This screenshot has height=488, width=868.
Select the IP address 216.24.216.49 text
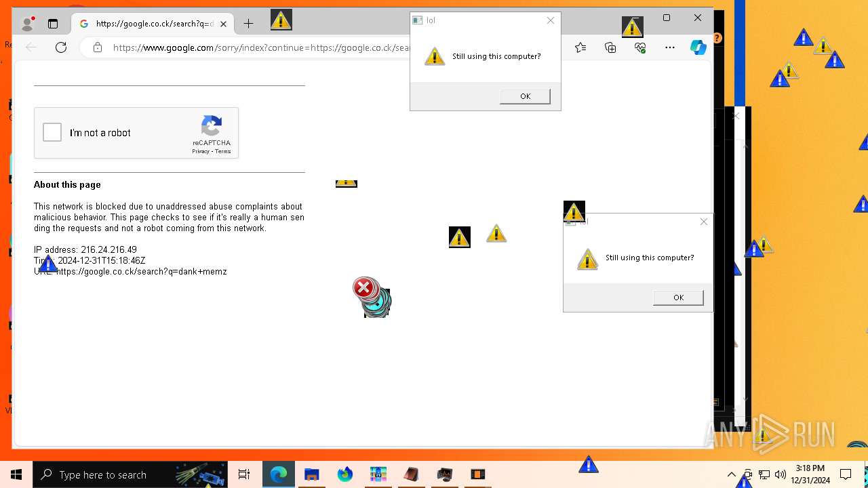85,249
